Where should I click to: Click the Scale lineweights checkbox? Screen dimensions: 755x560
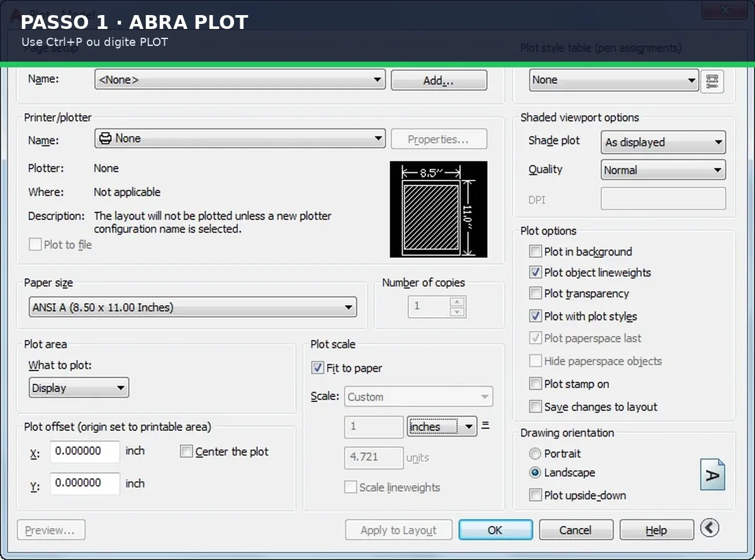[350, 487]
